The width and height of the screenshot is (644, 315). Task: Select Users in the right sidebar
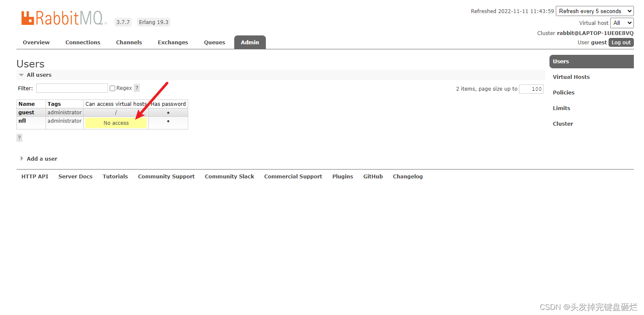(592, 62)
